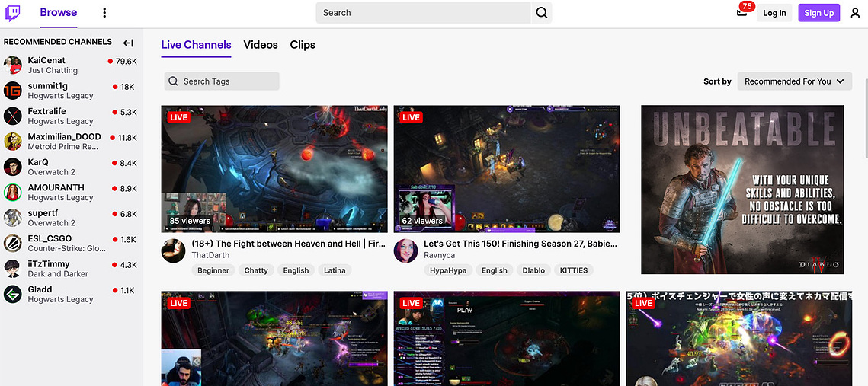868x386 pixels.
Task: Click the Diablo Unbeatable advertisement
Action: [x=742, y=190]
